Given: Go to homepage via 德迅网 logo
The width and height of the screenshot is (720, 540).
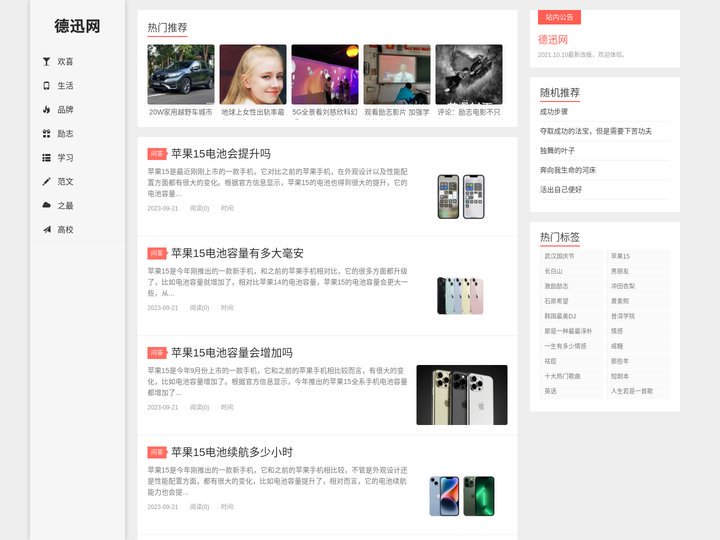Looking at the screenshot, I should click(x=77, y=26).
